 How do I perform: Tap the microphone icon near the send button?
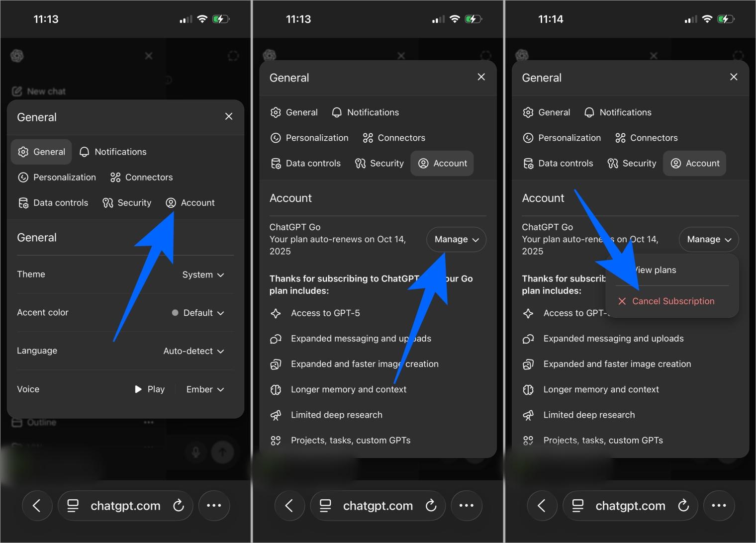point(196,452)
